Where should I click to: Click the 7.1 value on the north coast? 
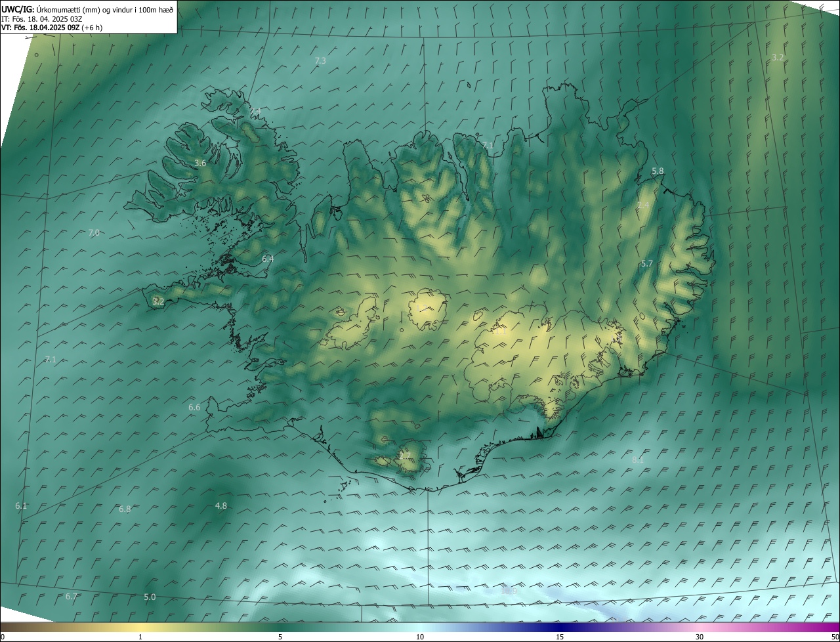[488, 145]
